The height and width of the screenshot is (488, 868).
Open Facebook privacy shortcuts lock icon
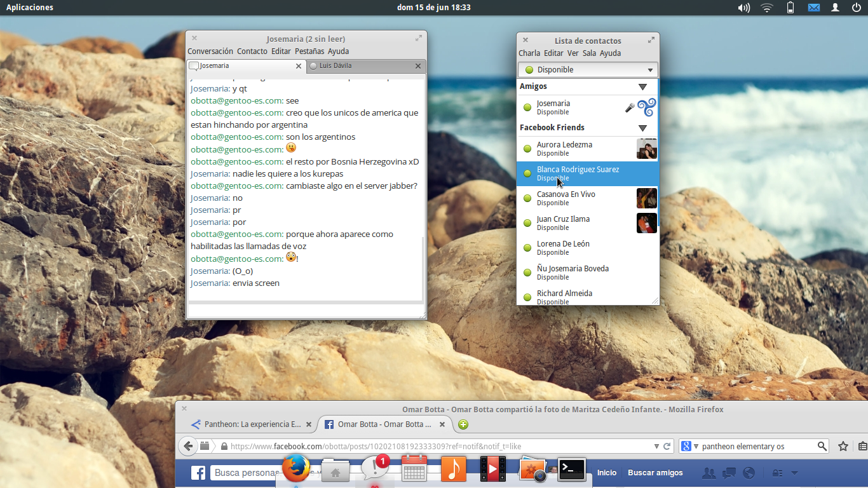[776, 473]
